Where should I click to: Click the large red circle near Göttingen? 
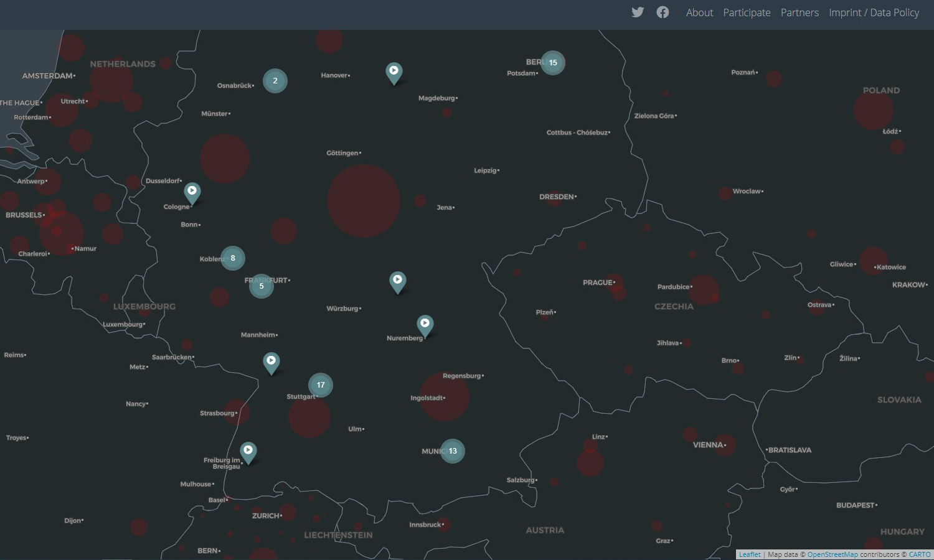click(364, 201)
